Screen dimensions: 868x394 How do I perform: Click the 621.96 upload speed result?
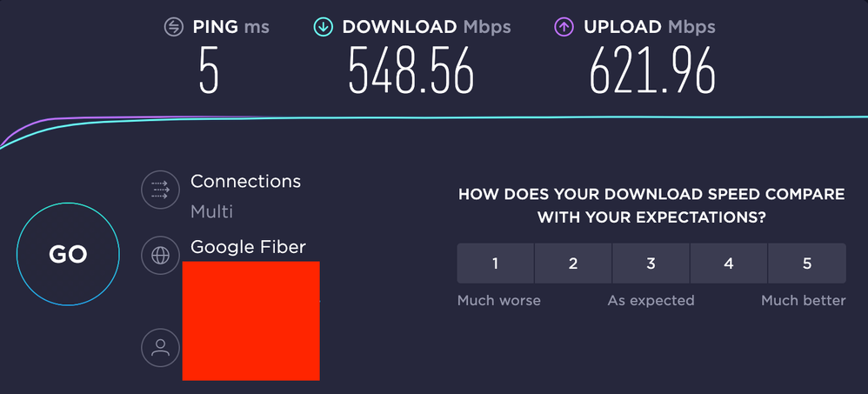click(x=652, y=70)
